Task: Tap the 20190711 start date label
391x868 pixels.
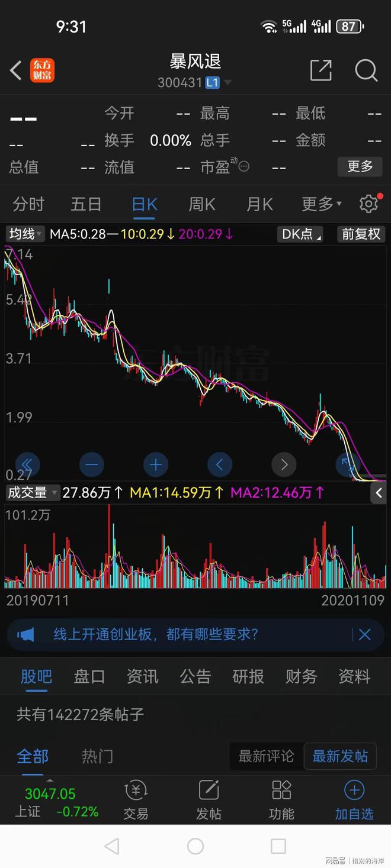Action: pos(38,601)
